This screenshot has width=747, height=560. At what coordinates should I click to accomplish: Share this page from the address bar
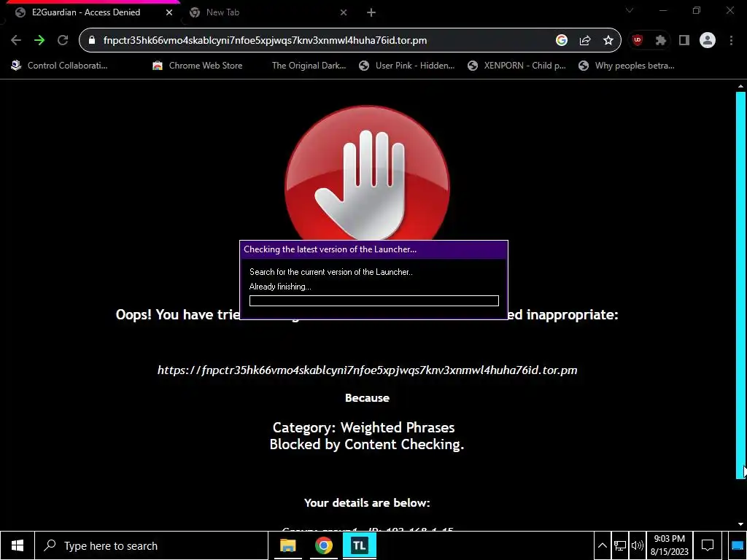tap(585, 41)
